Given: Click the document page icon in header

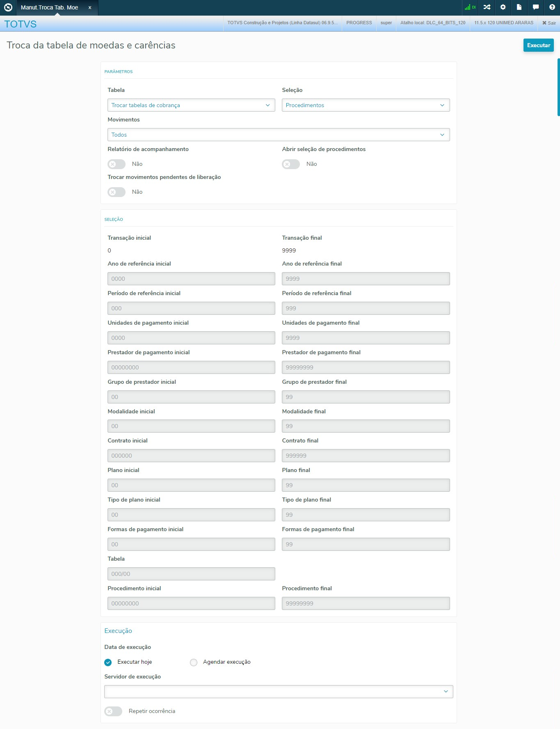Looking at the screenshot, I should pyautogui.click(x=519, y=7).
